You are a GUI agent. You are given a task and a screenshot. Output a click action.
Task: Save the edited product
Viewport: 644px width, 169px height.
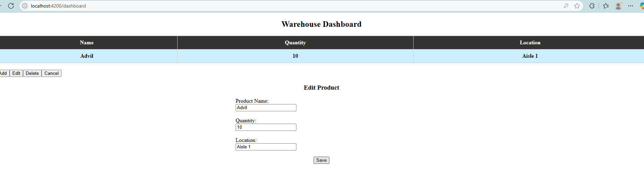[321, 160]
